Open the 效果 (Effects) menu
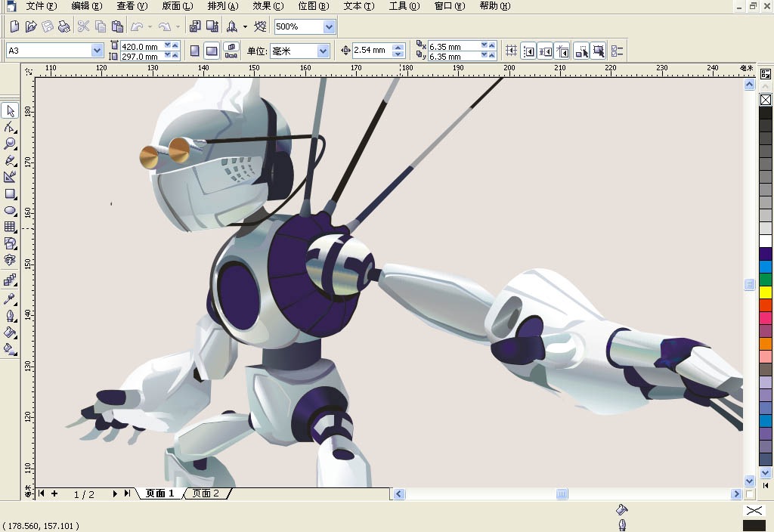Viewport: 774px width, 532px height. tap(268, 6)
